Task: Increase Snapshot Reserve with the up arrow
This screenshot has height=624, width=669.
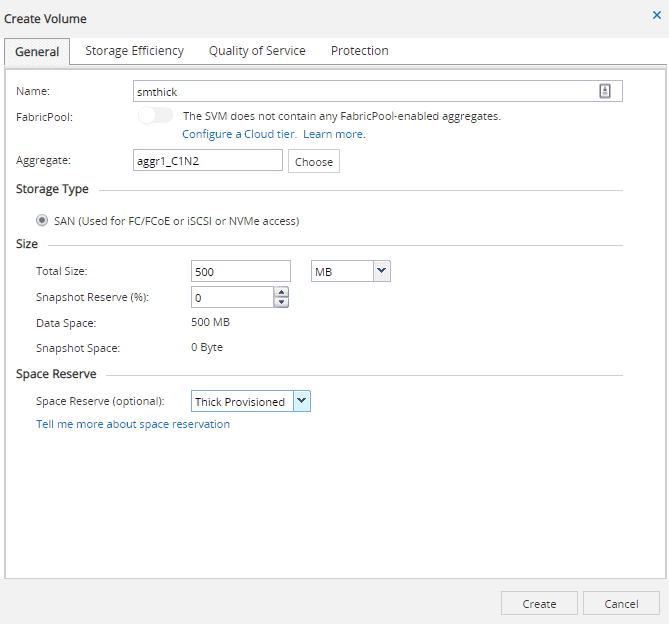Action: pyautogui.click(x=281, y=293)
